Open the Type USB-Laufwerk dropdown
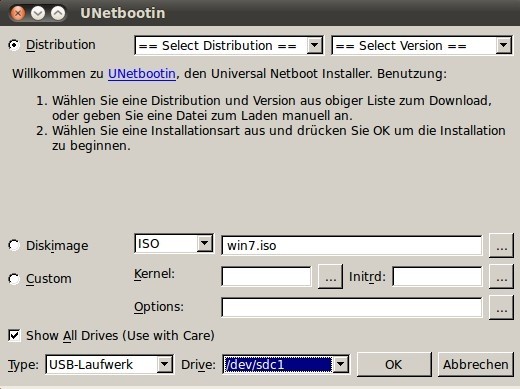The width and height of the screenshot is (520, 389). [x=109, y=364]
